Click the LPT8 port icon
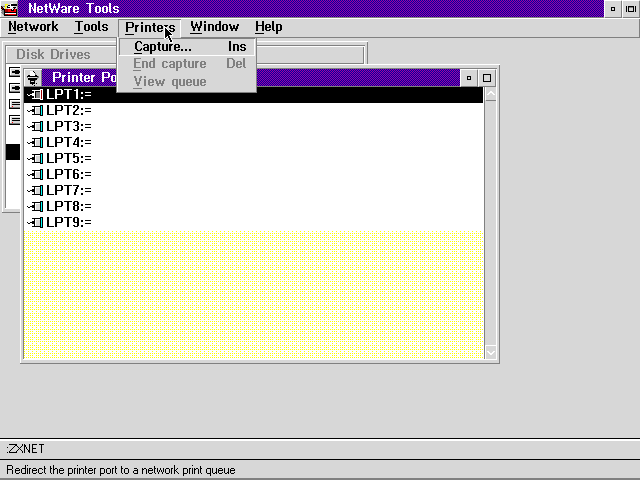Screen dimensions: 640x480 35,207
